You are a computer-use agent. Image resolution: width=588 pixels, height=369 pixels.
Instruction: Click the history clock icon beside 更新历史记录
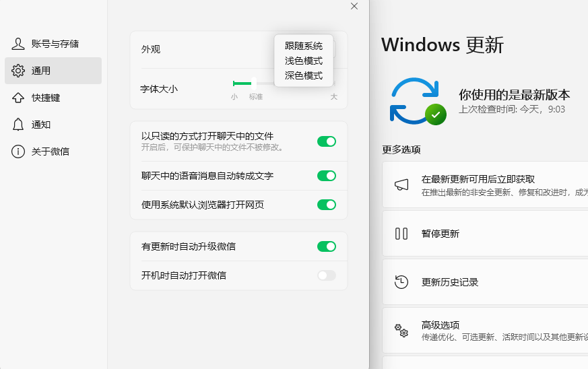coord(401,282)
